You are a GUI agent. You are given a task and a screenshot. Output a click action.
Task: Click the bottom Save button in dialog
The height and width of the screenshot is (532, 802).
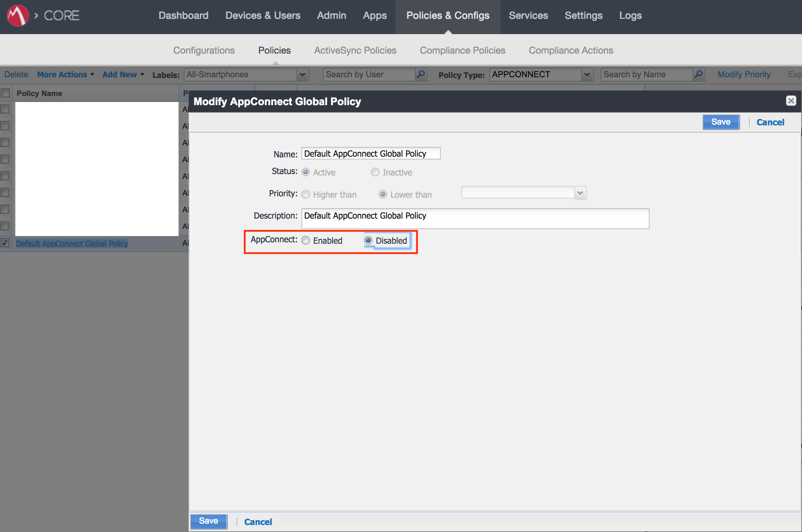point(209,521)
